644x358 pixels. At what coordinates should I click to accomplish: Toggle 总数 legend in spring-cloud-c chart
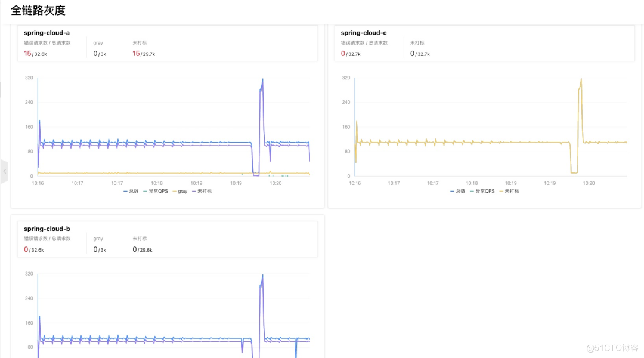[458, 191]
